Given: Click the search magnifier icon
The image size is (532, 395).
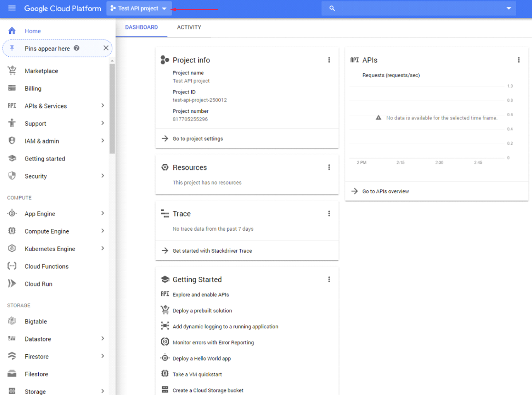Looking at the screenshot, I should tap(332, 8).
